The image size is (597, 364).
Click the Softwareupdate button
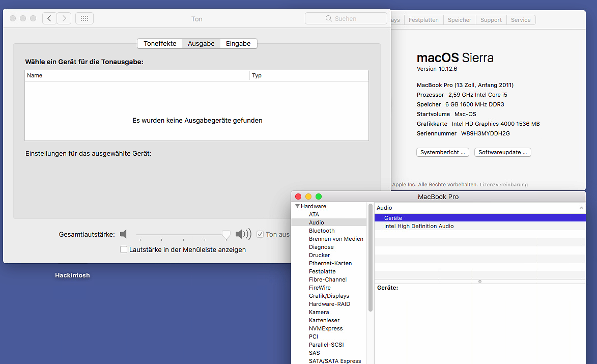502,152
